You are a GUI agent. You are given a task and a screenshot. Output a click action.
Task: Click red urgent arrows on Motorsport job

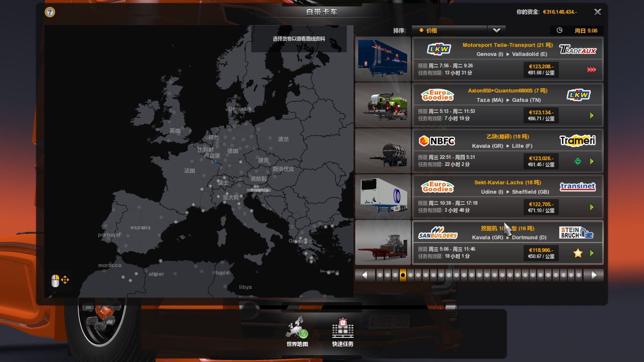(x=591, y=70)
